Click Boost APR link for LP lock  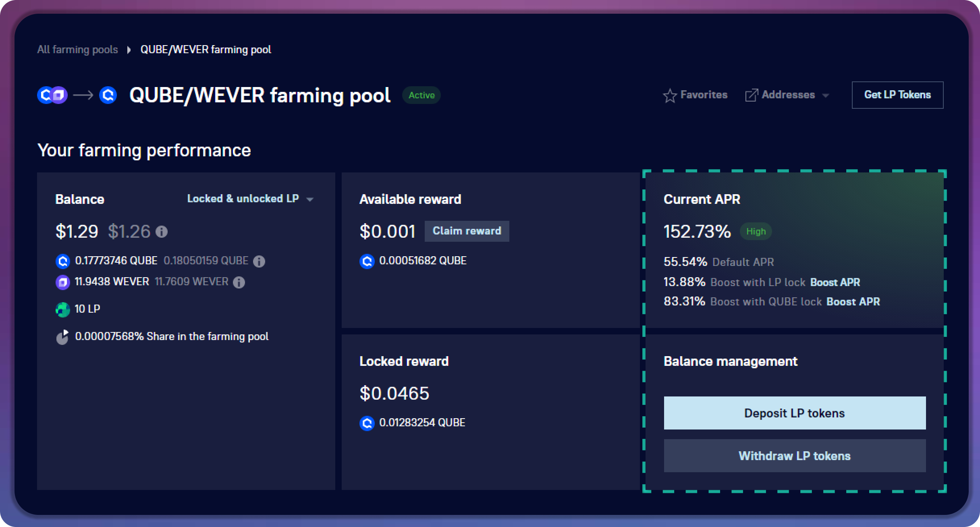(x=835, y=282)
